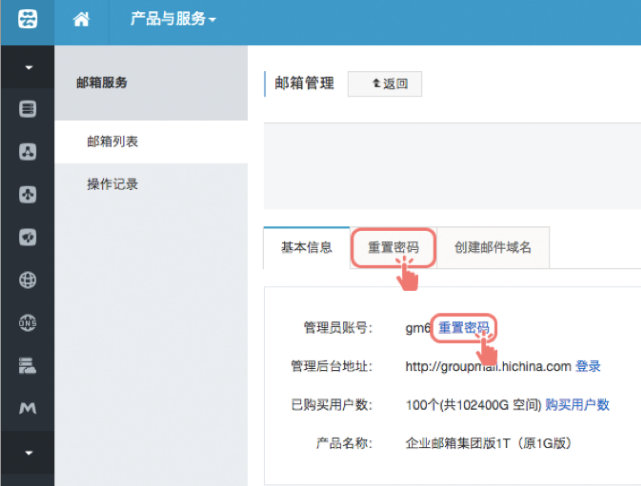Image resolution: width=641 pixels, height=486 pixels.
Task: Click the 购买用户数 link
Action: [x=577, y=405]
